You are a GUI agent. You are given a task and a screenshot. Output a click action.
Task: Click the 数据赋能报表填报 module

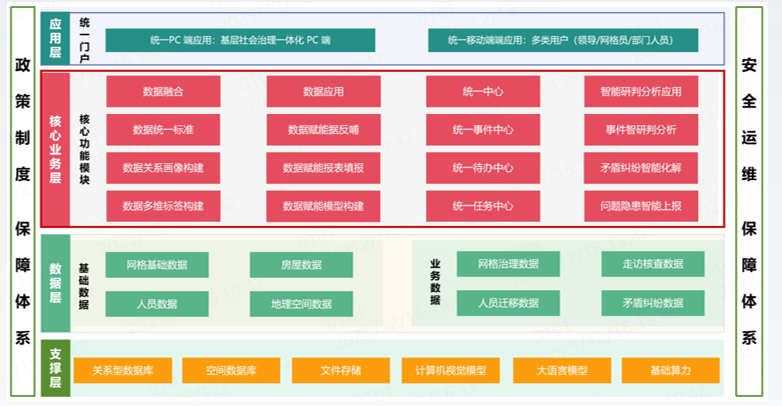[323, 168]
